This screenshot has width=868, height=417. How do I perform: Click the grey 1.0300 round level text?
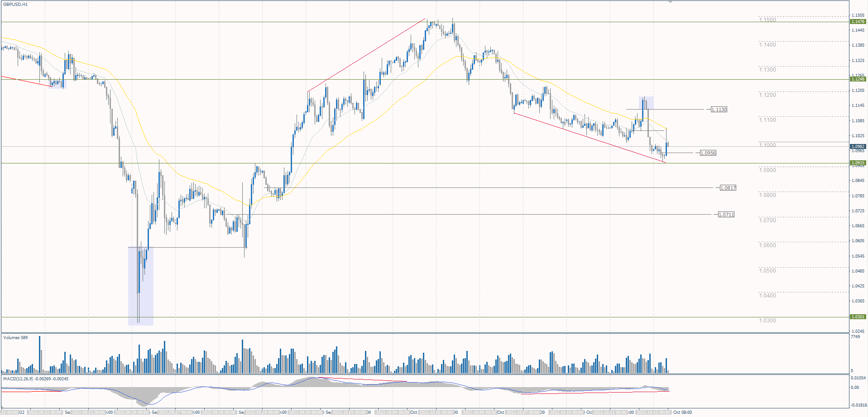(767, 321)
